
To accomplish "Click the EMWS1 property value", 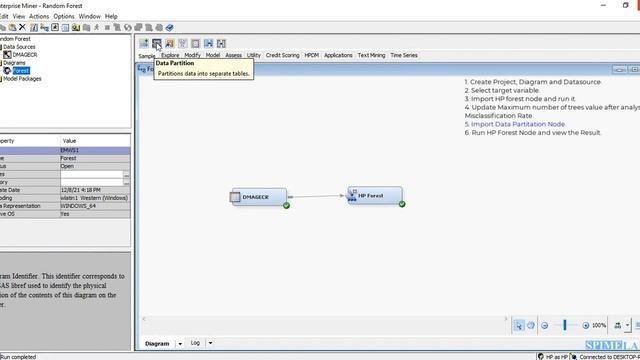I will coord(69,150).
